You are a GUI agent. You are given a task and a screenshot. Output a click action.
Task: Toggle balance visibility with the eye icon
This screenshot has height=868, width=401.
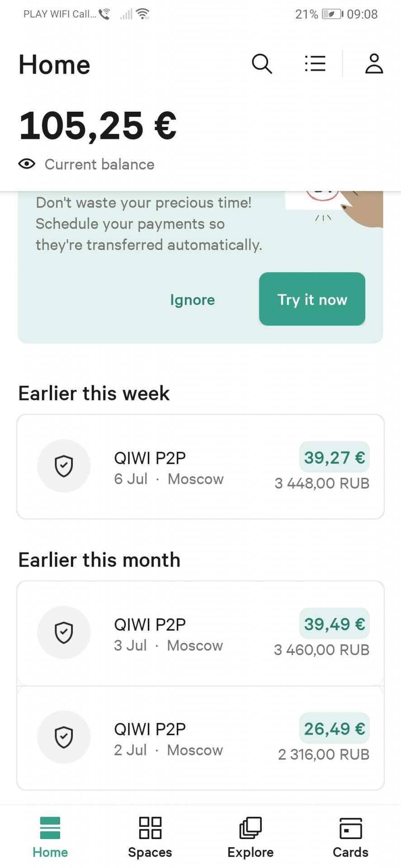[27, 164]
